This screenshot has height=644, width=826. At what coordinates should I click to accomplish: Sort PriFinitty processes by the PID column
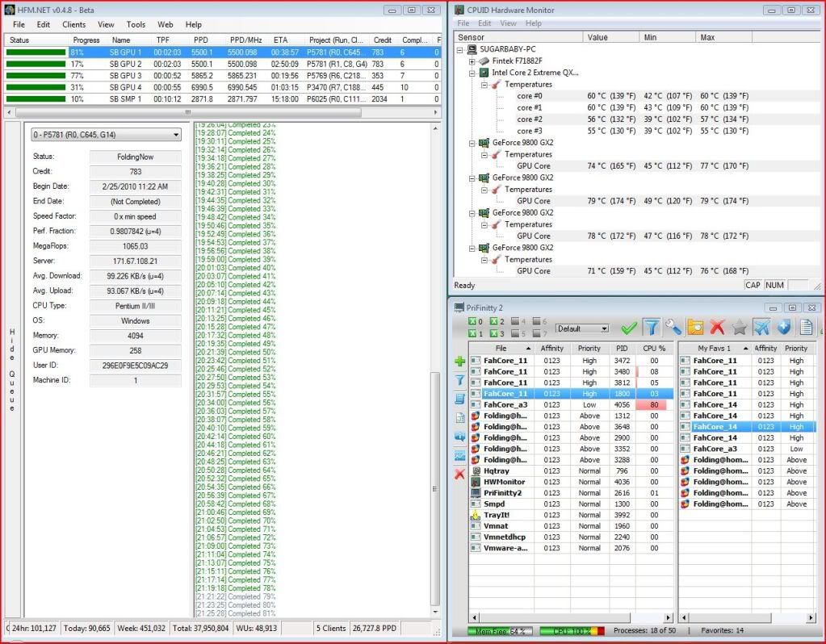point(622,349)
